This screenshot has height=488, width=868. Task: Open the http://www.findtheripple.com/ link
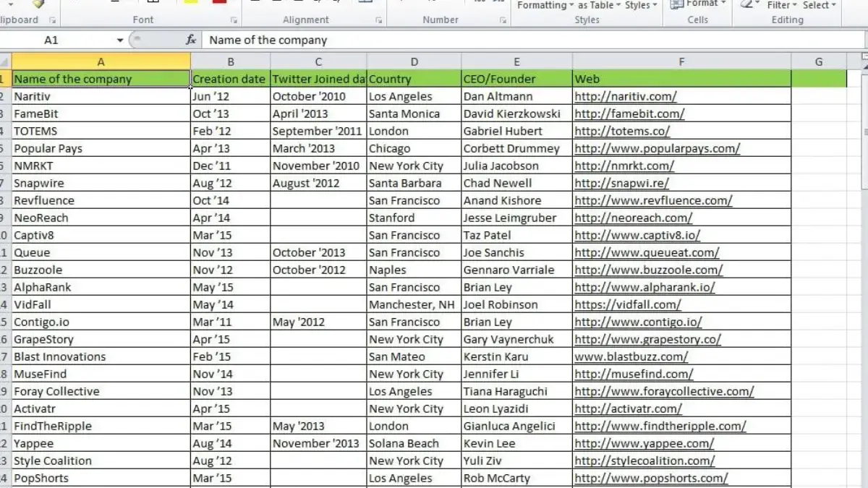pyautogui.click(x=660, y=426)
